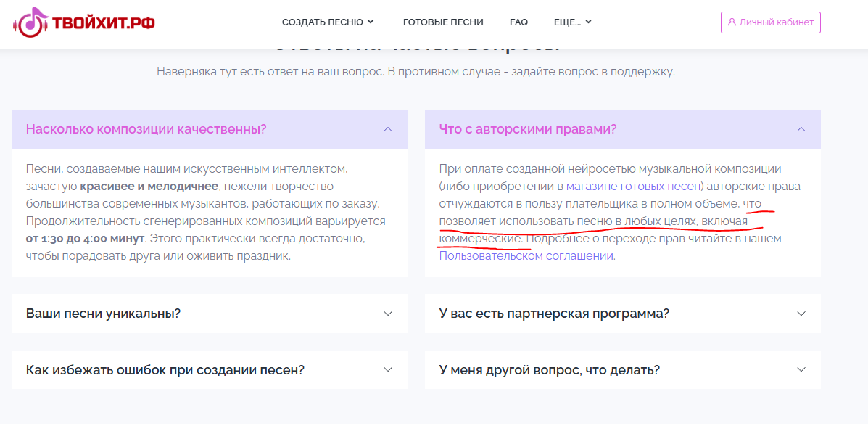868x426 pixels.
Task: Expand the Ваши песни уникальны? question
Action: tap(103, 314)
